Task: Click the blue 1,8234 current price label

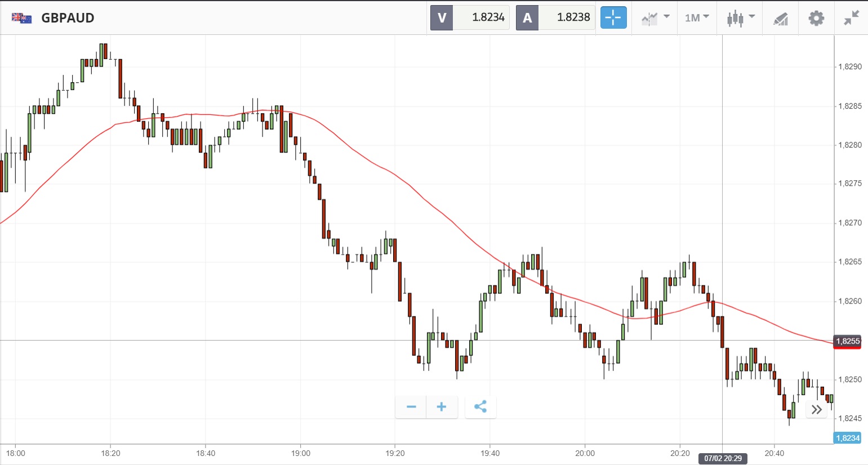Action: 847,438
